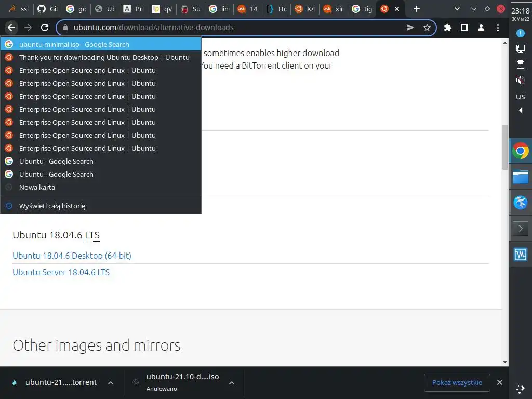The height and width of the screenshot is (399, 532).
Task: Click the bottom corner panel configuration icon
Action: click(521, 389)
